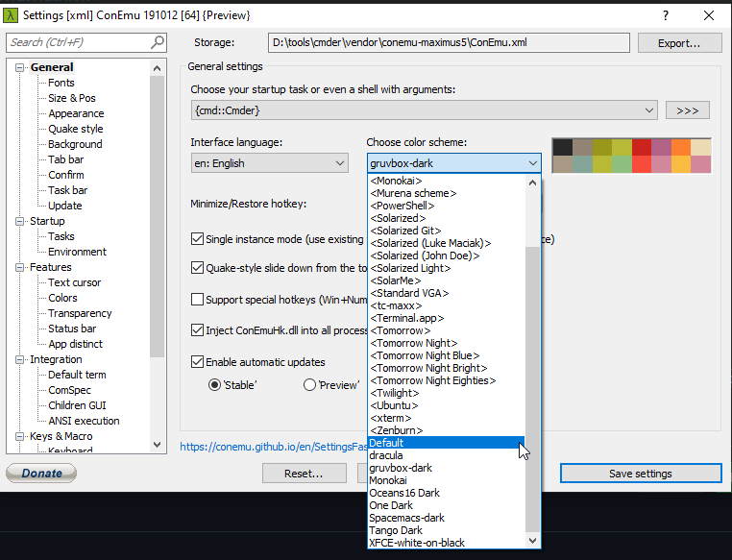Click the bright red palette swatch in top row
Screen dimensions: 732x560
(642, 147)
